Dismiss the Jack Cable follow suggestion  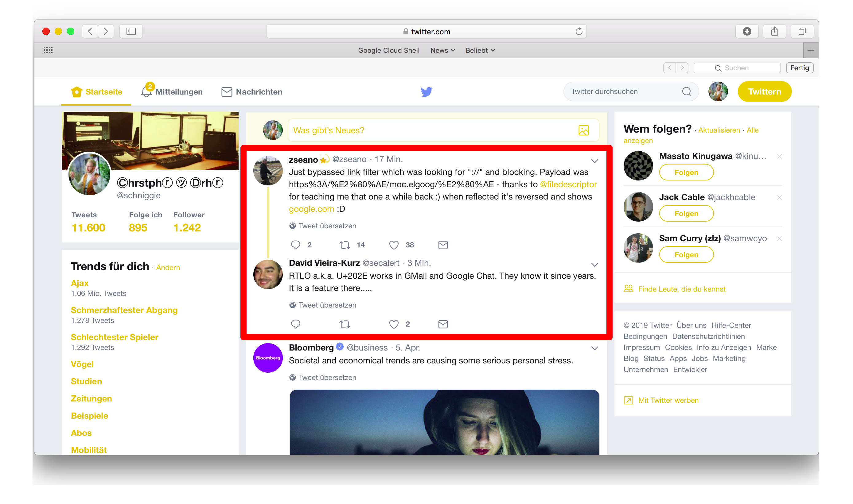tap(779, 198)
